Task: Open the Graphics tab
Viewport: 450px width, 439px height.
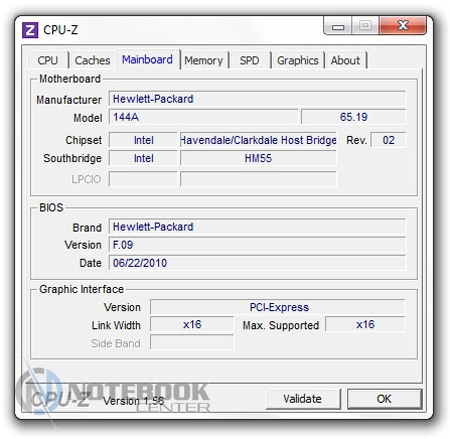Action: pyautogui.click(x=298, y=60)
